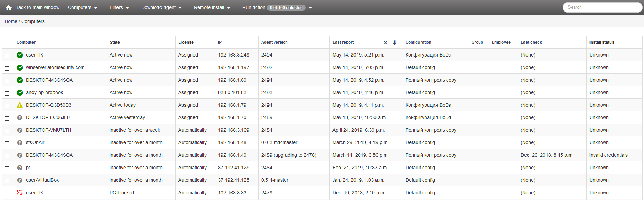
Task: Select the checkbox for user-VirtualBox
Action: pyautogui.click(x=7, y=181)
